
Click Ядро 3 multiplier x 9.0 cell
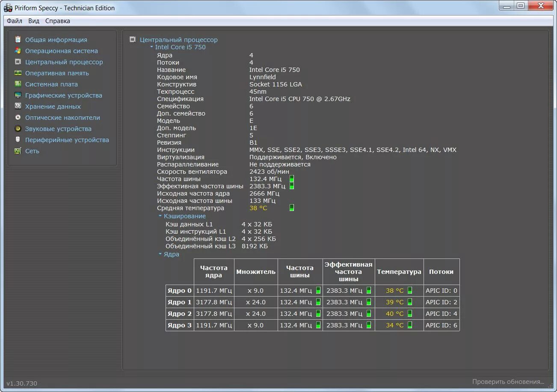click(x=256, y=325)
